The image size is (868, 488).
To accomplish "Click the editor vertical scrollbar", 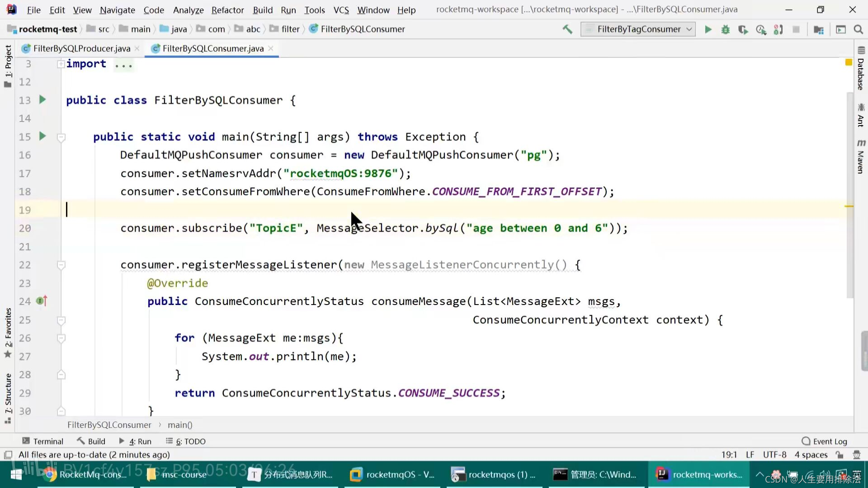I will click(850, 194).
